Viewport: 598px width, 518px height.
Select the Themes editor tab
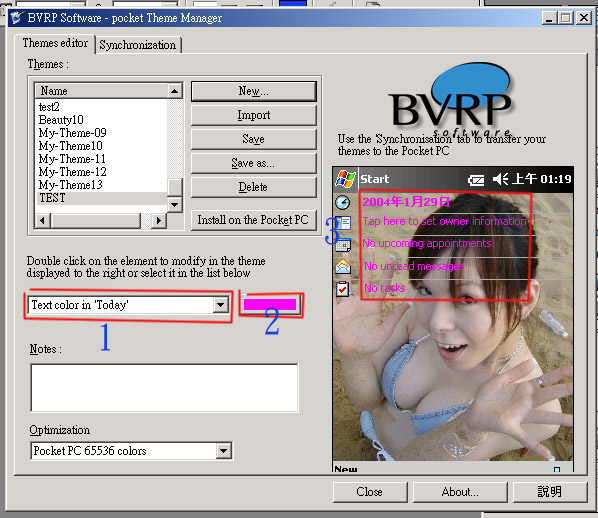pos(55,43)
